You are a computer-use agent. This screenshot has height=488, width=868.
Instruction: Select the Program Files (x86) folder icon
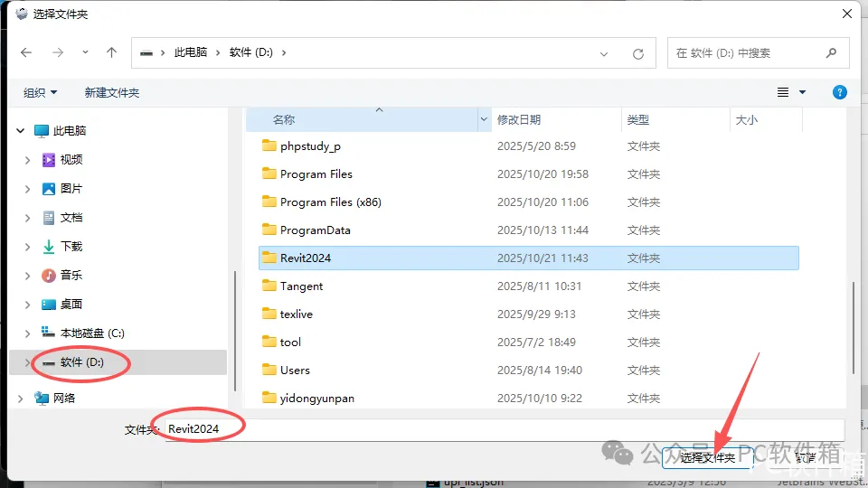click(269, 202)
